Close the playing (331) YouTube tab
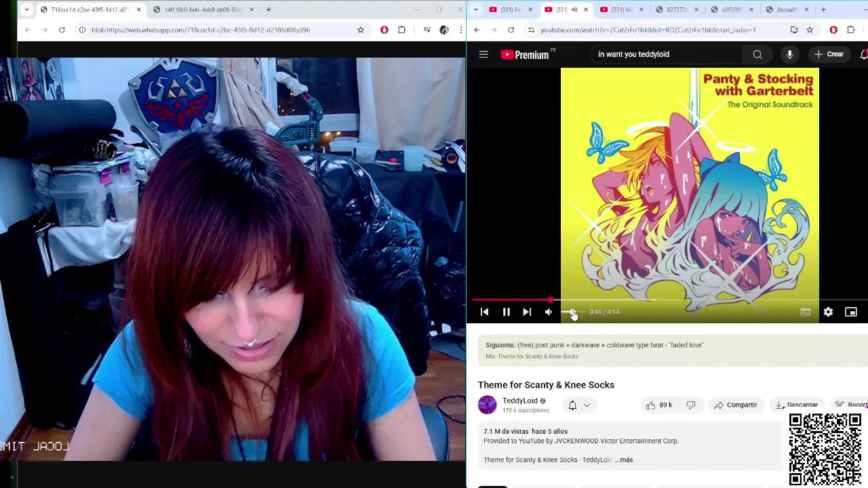The width and height of the screenshot is (868, 488). tap(586, 9)
